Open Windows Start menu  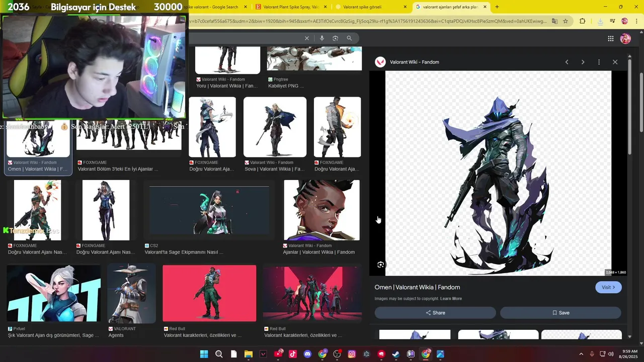point(204,354)
